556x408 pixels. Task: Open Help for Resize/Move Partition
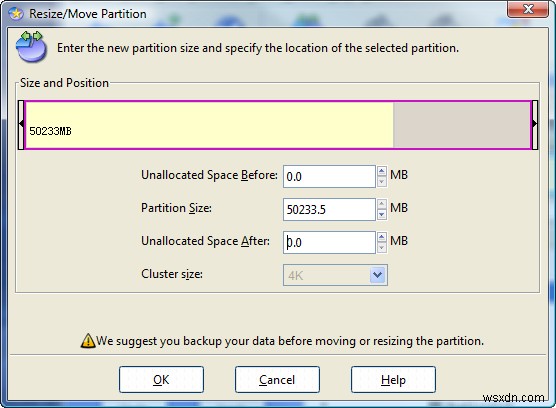click(393, 380)
